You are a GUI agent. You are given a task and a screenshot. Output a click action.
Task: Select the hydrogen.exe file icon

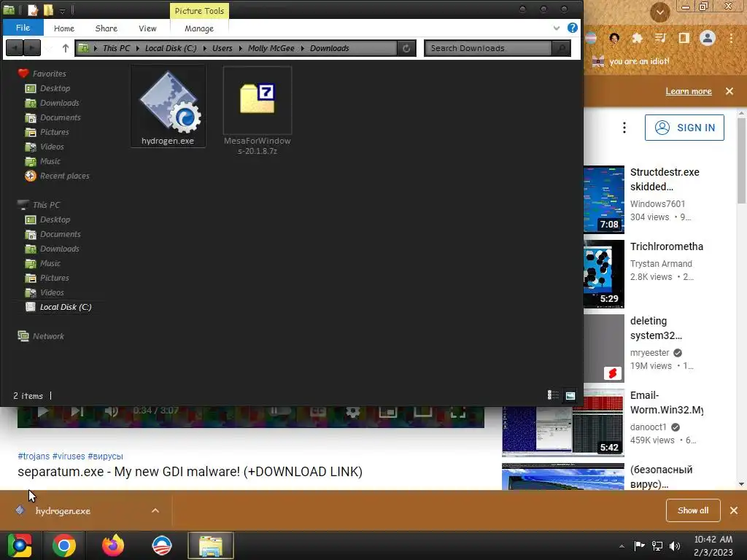click(168, 106)
